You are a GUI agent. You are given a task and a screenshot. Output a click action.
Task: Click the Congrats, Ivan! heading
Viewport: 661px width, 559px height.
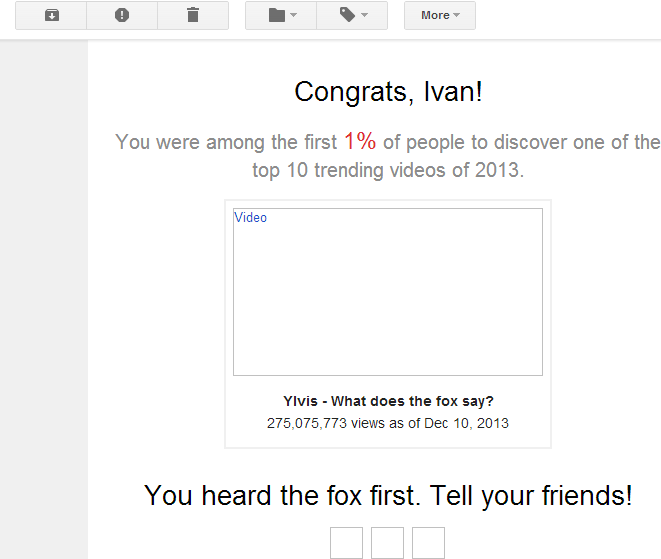[x=388, y=92]
